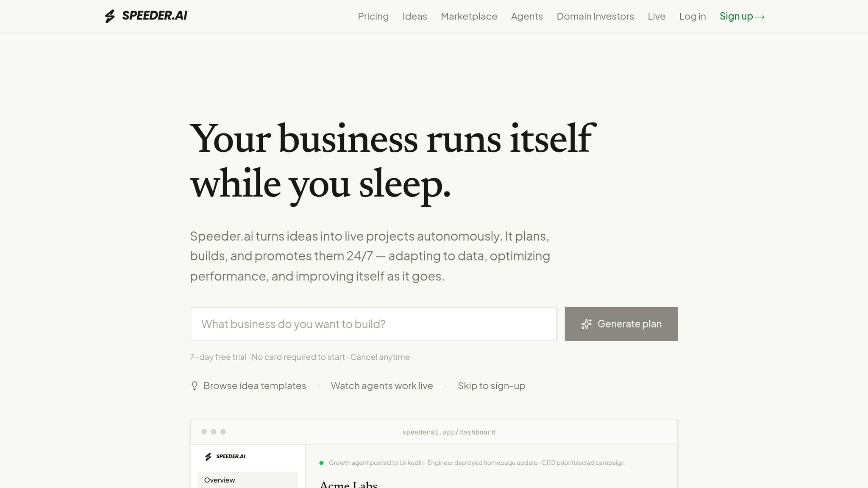The height and width of the screenshot is (488, 868).
Task: Click the Speeder.ai lightning bolt logo
Action: 110,16
